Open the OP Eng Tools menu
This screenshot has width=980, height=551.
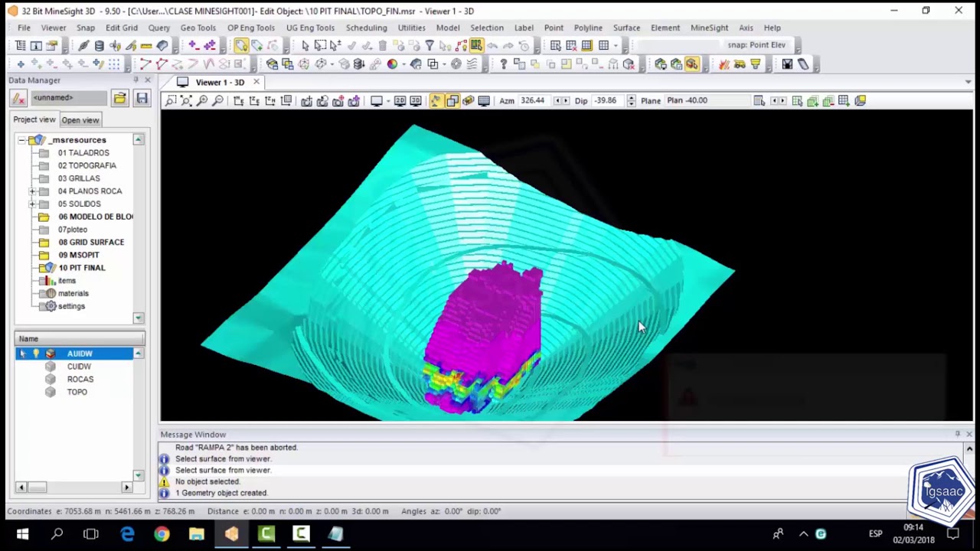pyautogui.click(x=251, y=28)
